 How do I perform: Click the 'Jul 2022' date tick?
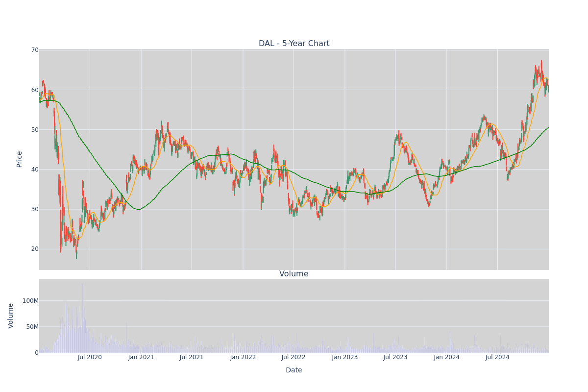point(294,357)
